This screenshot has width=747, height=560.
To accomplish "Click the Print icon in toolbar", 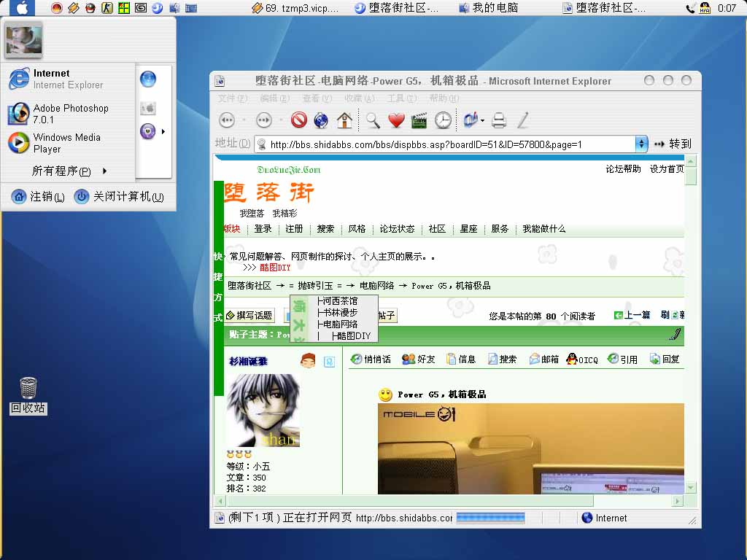I will click(499, 120).
